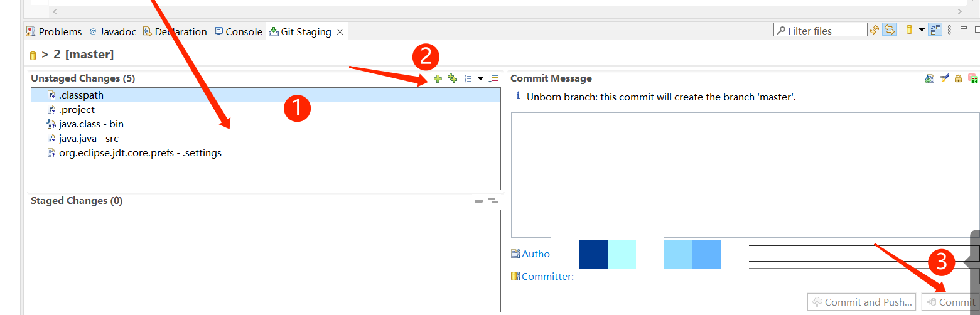Screen dimensions: 980x315
Task: Click the repository icon beside the master heading
Action: click(33, 55)
